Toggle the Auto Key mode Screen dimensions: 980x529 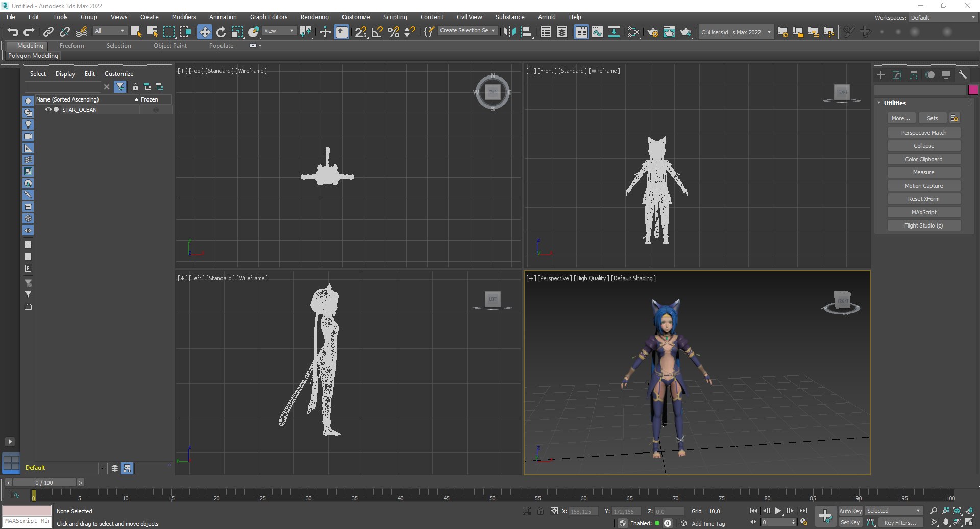point(850,511)
